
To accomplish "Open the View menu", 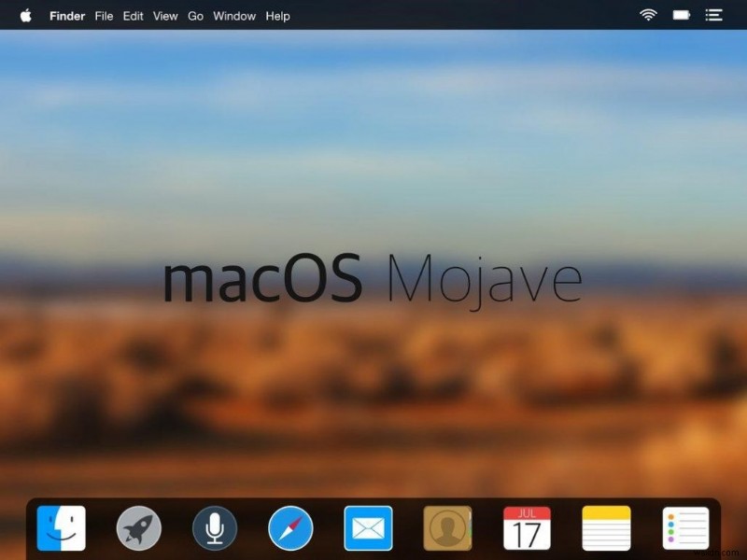I will coord(164,16).
